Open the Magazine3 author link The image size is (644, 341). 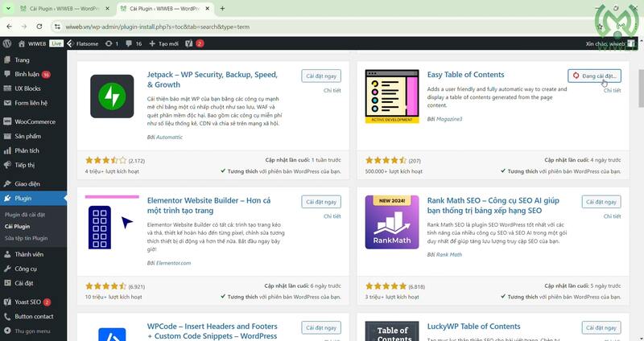pyautogui.click(x=448, y=119)
